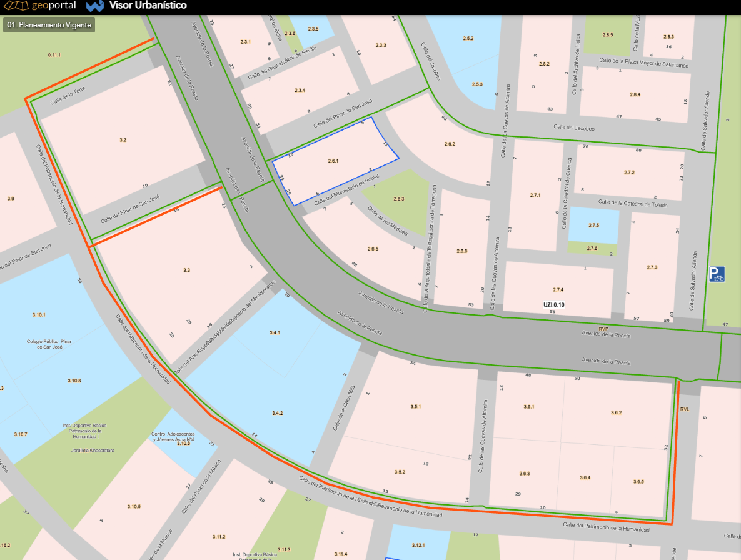Click the green zone 0.11.1

click(x=54, y=55)
